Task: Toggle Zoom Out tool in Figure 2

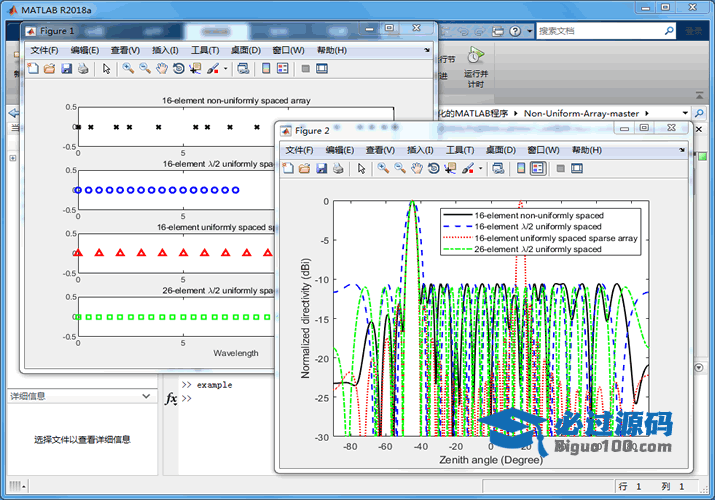Action: 400,169
